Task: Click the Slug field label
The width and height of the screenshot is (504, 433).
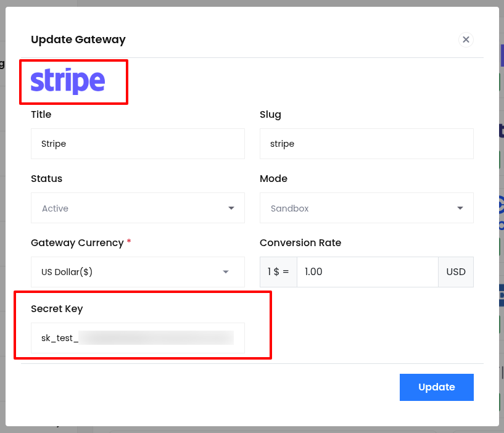Action: (x=270, y=114)
